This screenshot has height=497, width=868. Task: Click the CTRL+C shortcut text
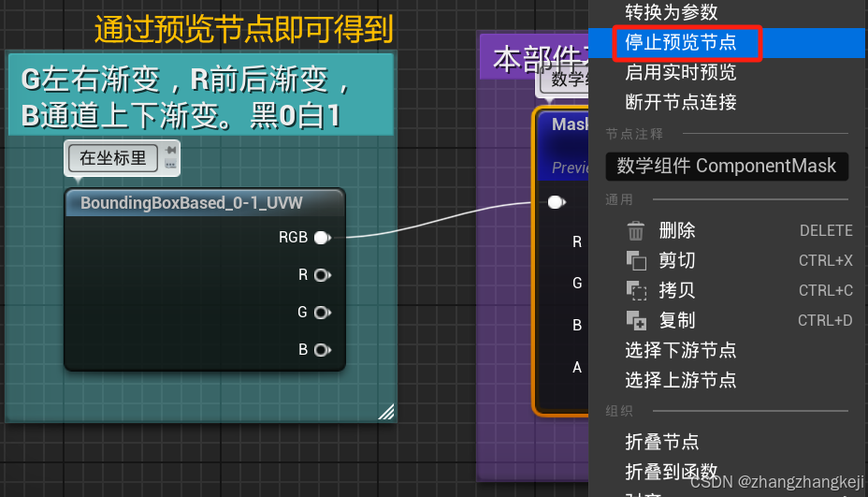[825, 290]
